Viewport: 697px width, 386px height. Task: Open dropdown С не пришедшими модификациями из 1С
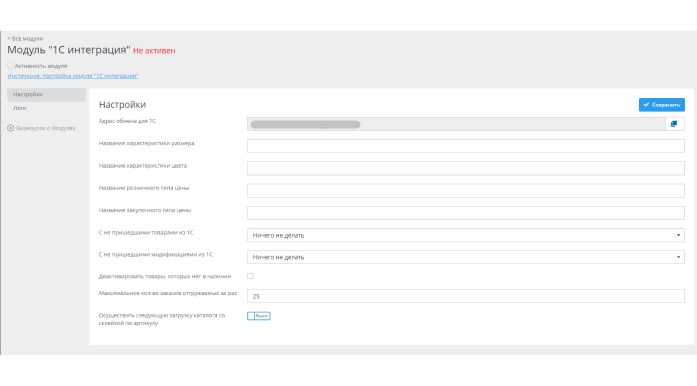466,257
